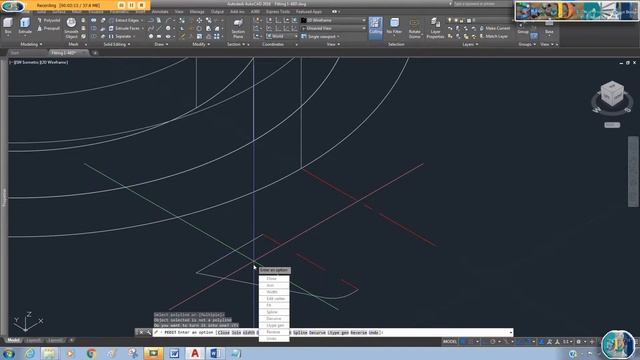Viewport: 640px width, 360px height.
Task: Open the Output ribbon tab
Action: click(x=217, y=12)
